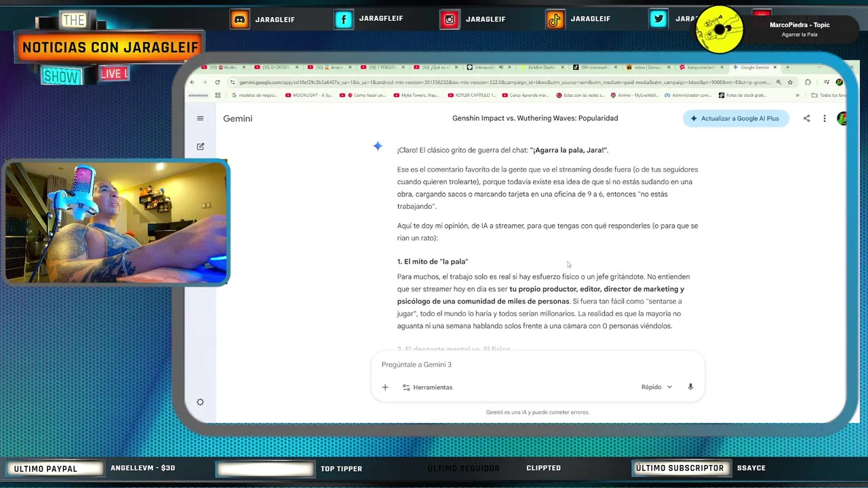The width and height of the screenshot is (868, 488).
Task: Switch to the blerp.com tab
Action: pyautogui.click(x=701, y=67)
